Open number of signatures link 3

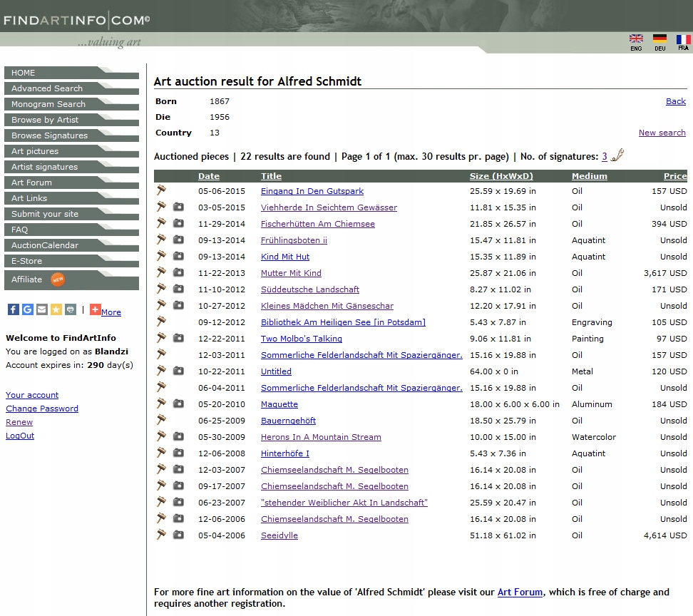[605, 156]
